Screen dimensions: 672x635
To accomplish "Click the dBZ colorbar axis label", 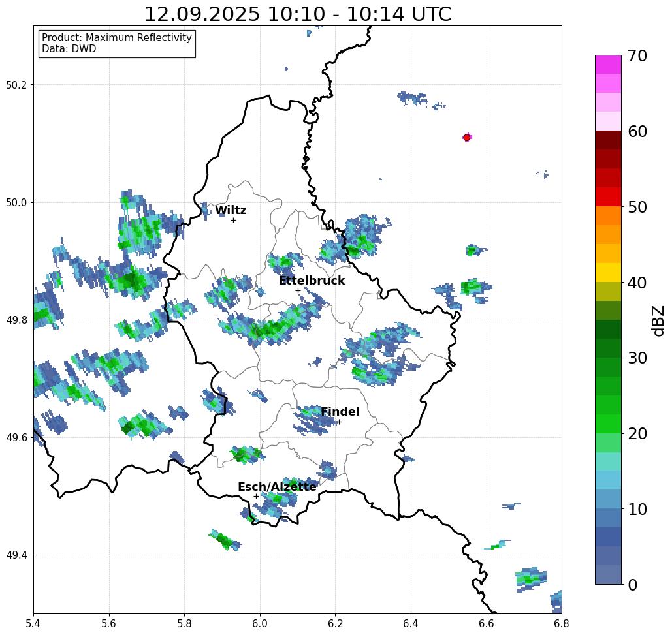I will [658, 320].
